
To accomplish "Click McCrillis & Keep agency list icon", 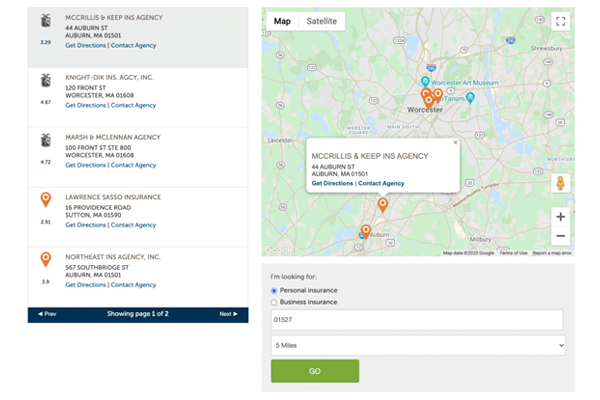I will tap(46, 21).
